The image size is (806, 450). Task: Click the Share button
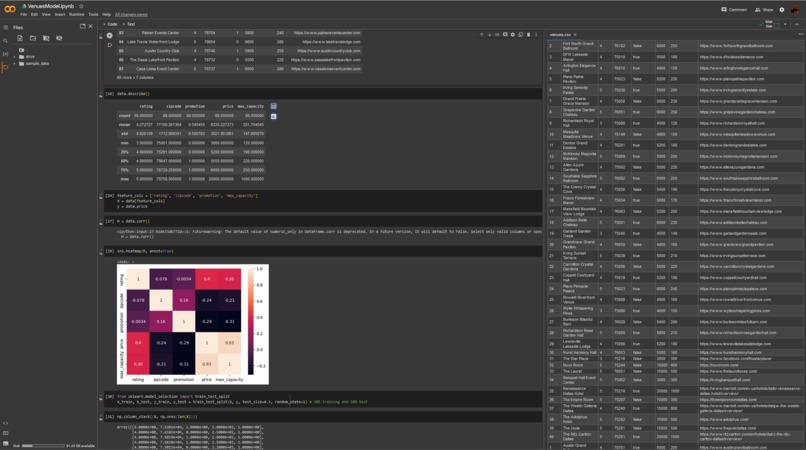click(764, 10)
